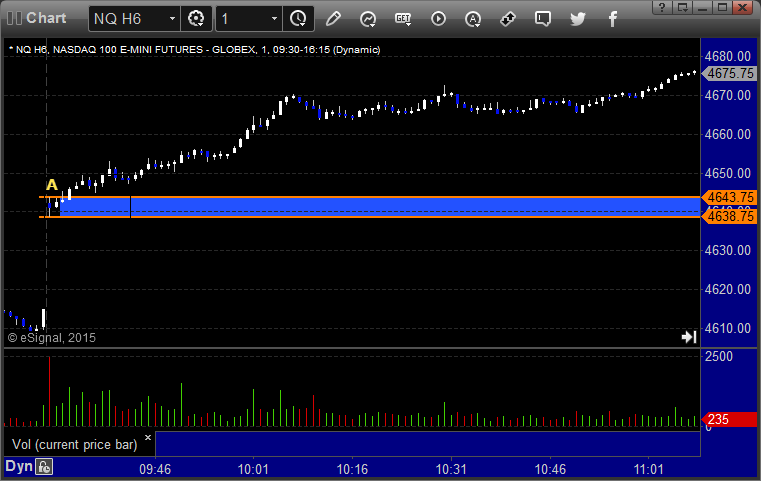This screenshot has height=481, width=761.
Task: Open the studies chart-line icon
Action: click(368, 19)
